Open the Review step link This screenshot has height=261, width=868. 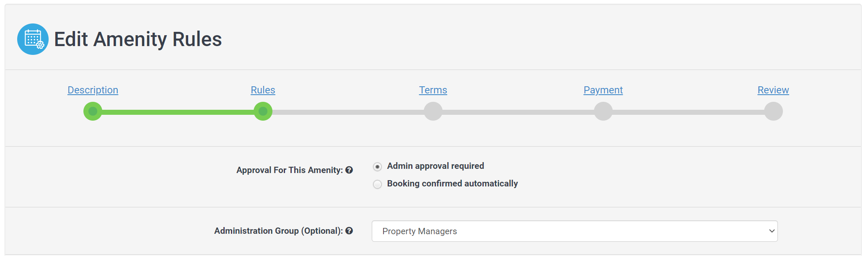(773, 90)
